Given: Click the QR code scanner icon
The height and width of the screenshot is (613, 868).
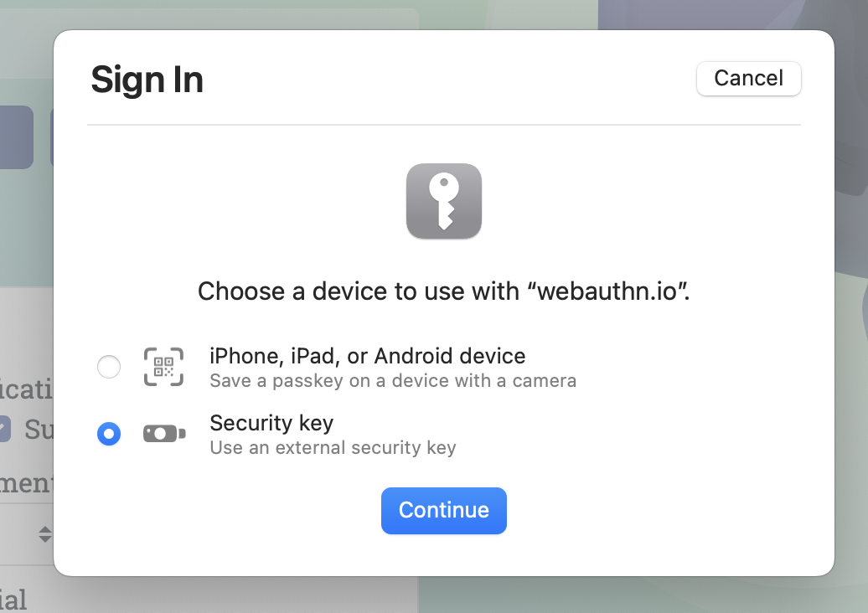Looking at the screenshot, I should pyautogui.click(x=163, y=367).
